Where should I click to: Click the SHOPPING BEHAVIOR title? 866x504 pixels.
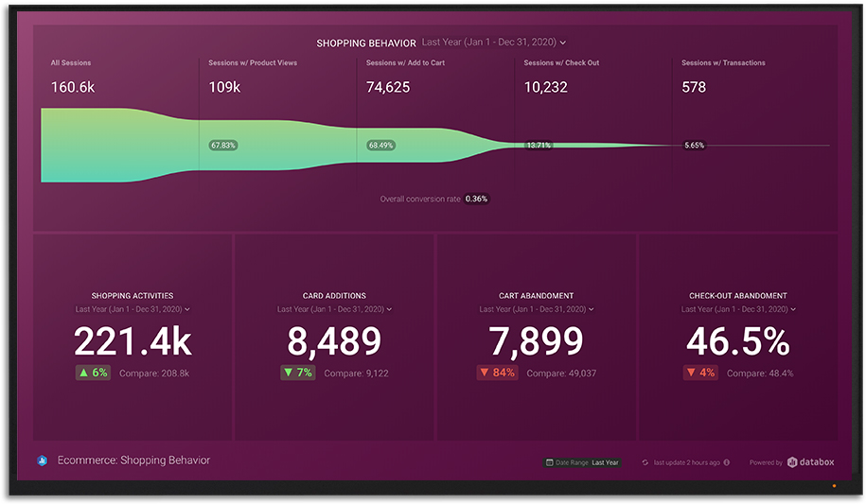(x=366, y=43)
